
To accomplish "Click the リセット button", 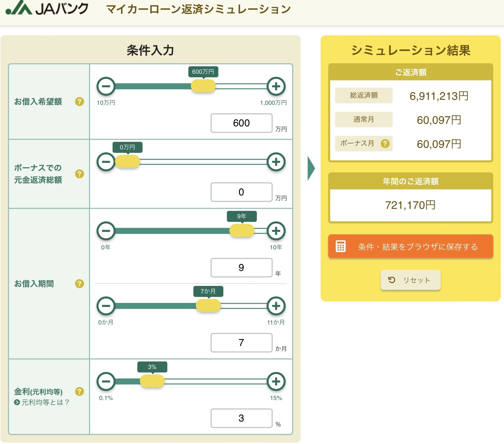I will point(410,280).
